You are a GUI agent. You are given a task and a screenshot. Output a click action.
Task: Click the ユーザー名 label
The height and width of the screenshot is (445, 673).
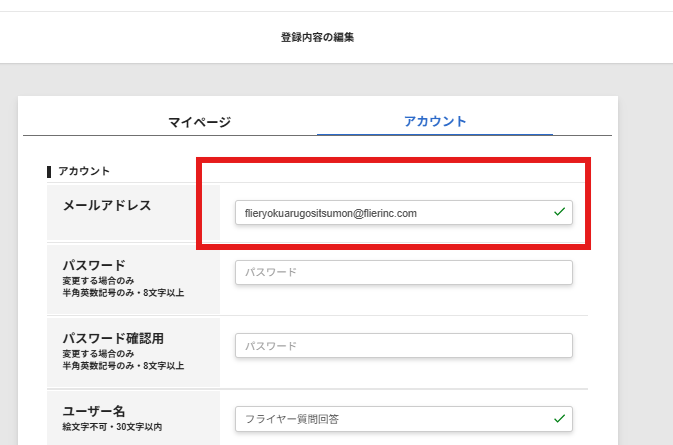[94, 412]
